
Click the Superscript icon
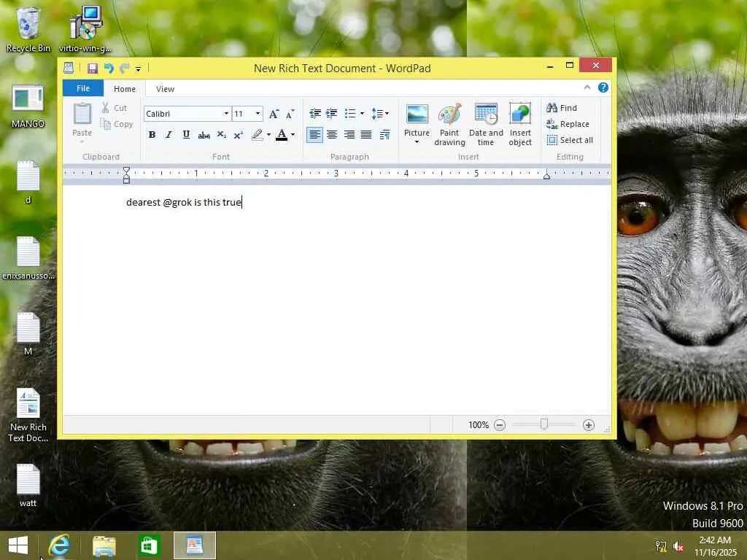[239, 135]
